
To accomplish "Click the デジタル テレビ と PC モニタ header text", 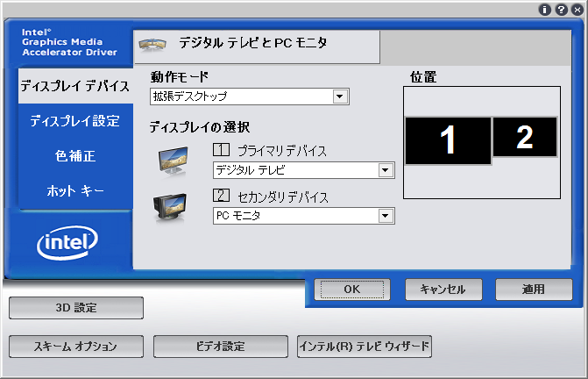I will click(252, 43).
